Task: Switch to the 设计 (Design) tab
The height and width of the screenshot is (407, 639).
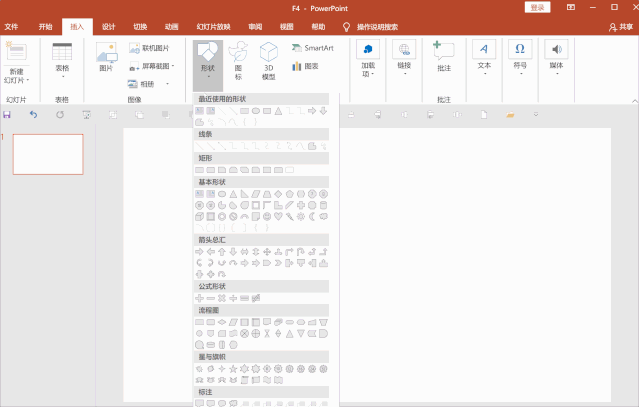Action: point(108,27)
